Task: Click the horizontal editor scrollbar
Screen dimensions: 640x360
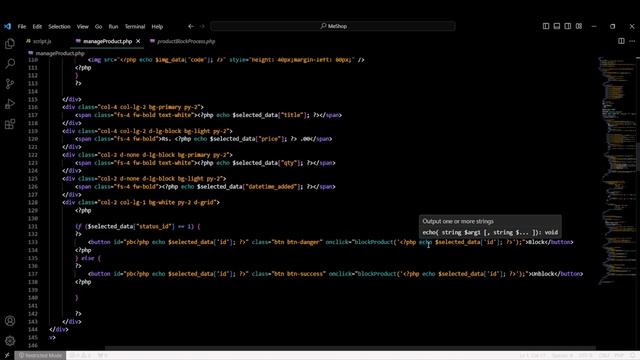Action: (x=350, y=348)
